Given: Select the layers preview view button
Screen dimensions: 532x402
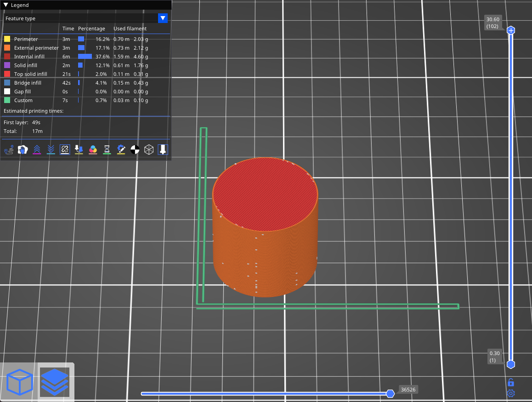Looking at the screenshot, I should point(55,383).
